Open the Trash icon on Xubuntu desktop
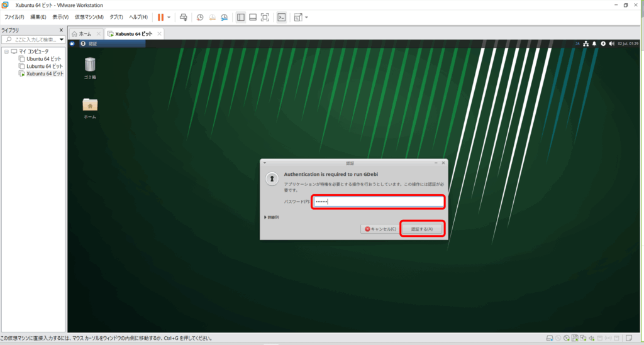This screenshot has height=345, width=644. [90, 64]
